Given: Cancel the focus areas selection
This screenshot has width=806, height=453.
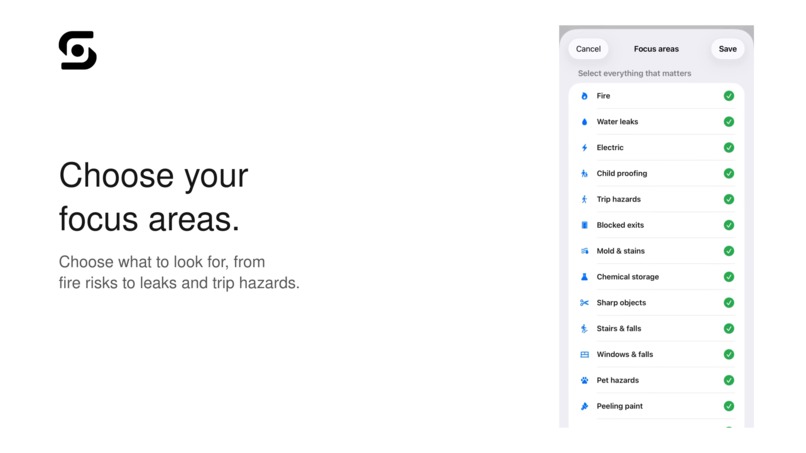Looking at the screenshot, I should pos(588,49).
